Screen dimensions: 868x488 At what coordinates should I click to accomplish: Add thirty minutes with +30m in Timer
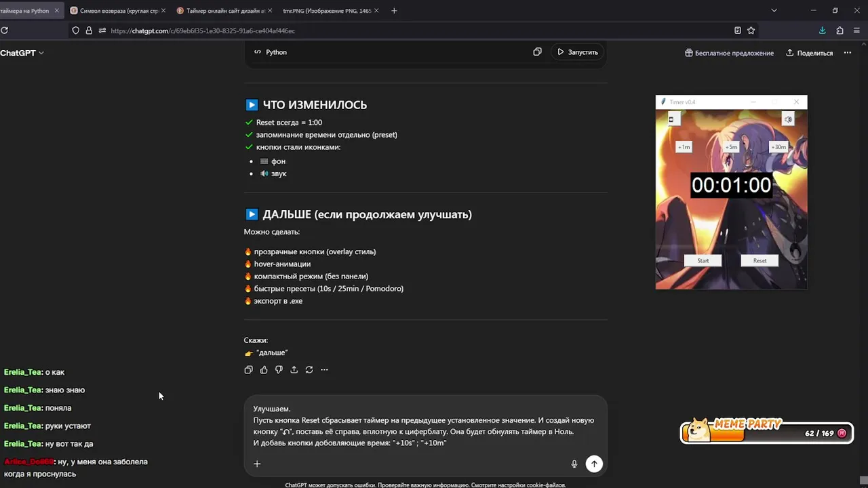click(778, 147)
